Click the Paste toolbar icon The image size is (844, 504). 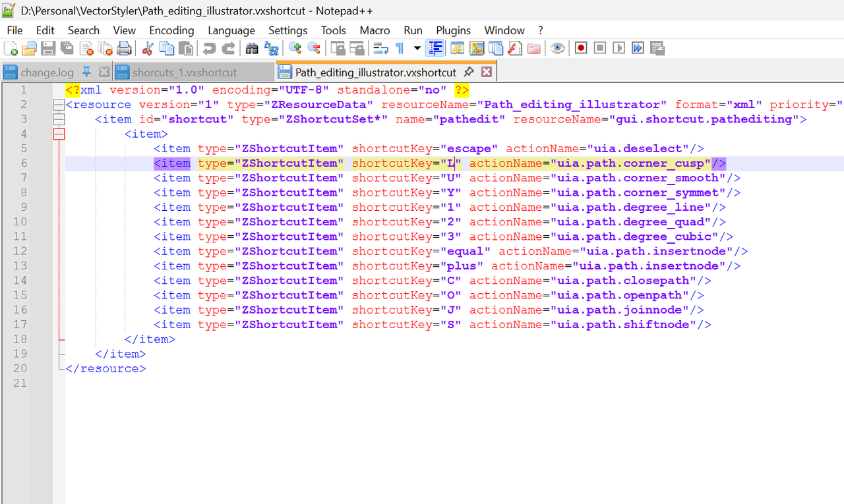(186, 48)
